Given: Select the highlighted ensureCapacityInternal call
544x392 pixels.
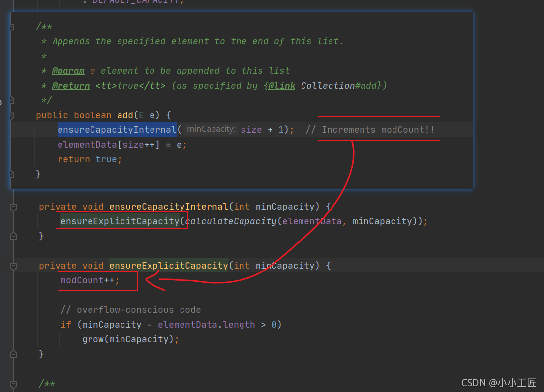Looking at the screenshot, I should pyautogui.click(x=117, y=129).
